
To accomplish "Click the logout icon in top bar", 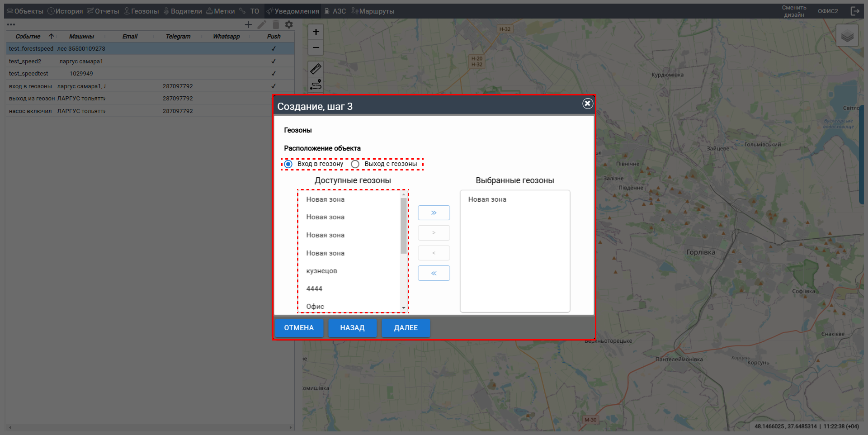I will pos(854,11).
